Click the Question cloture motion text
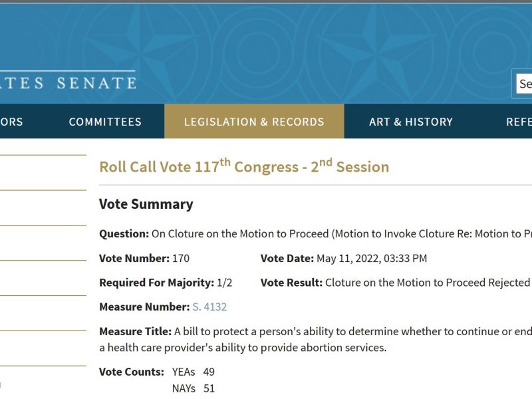The image size is (532, 399). click(340, 234)
